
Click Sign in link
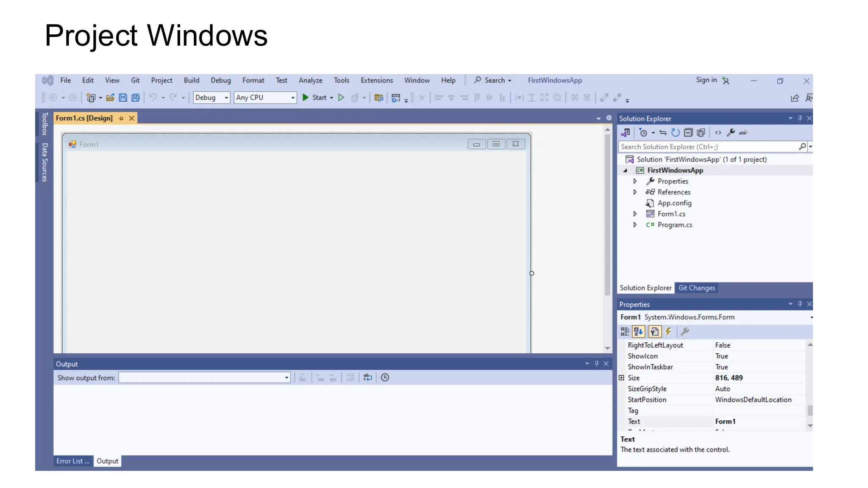706,80
